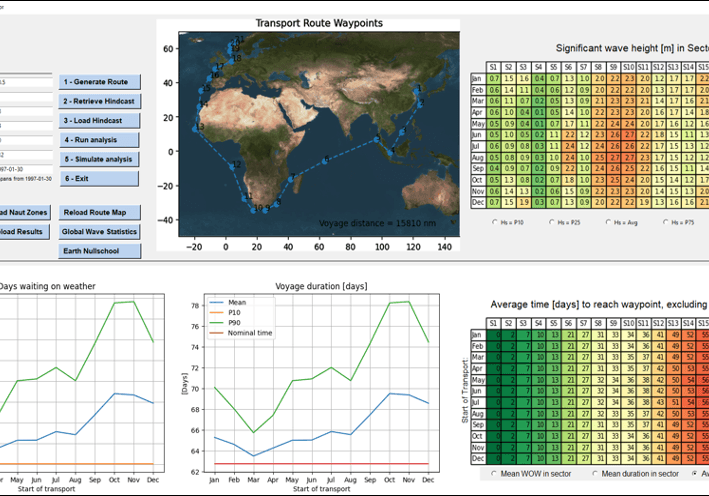Viewport: 709px width, 496px height.
Task: Click the Dec row S3 cell showing 1.9
Action: (523, 202)
